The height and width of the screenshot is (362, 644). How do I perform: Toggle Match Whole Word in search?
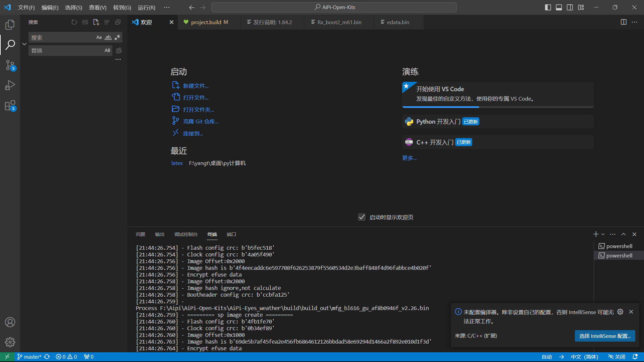(x=108, y=37)
